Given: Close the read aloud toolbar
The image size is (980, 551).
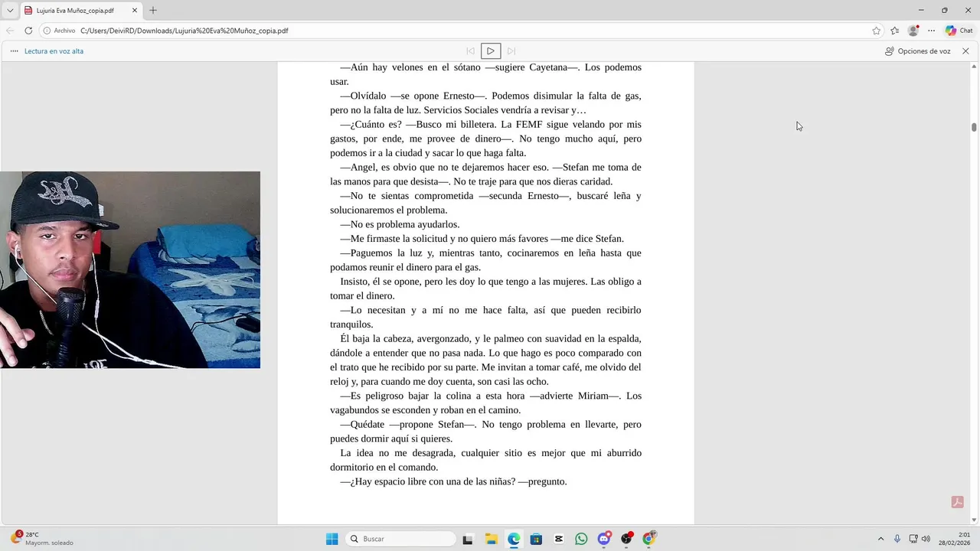Looking at the screenshot, I should [x=965, y=51].
